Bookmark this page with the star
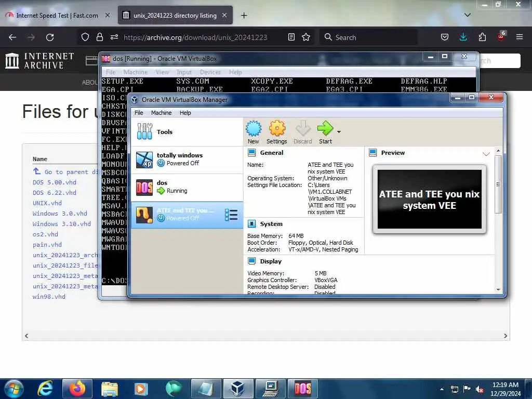Screen dimensions: 532x399 click(x=306, y=37)
